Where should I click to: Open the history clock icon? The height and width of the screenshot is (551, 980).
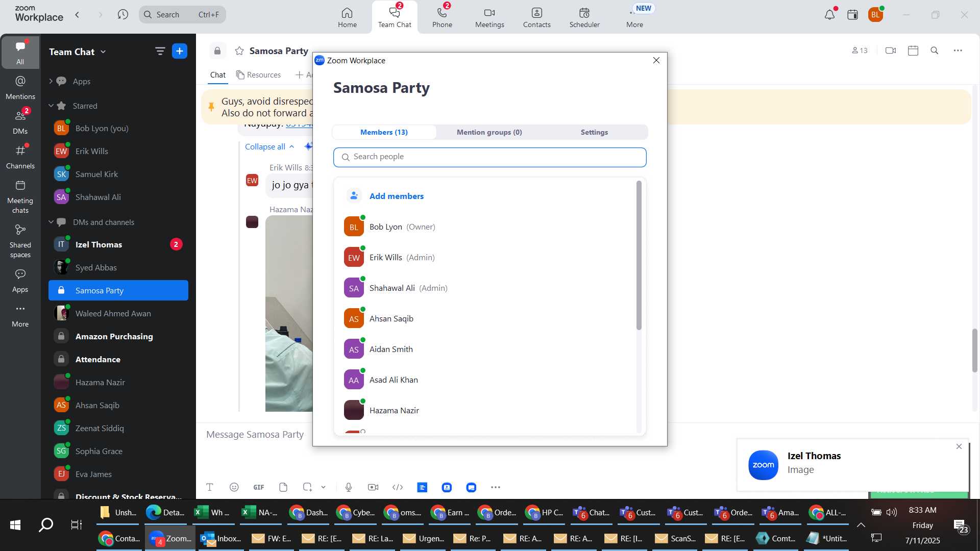tap(122, 15)
